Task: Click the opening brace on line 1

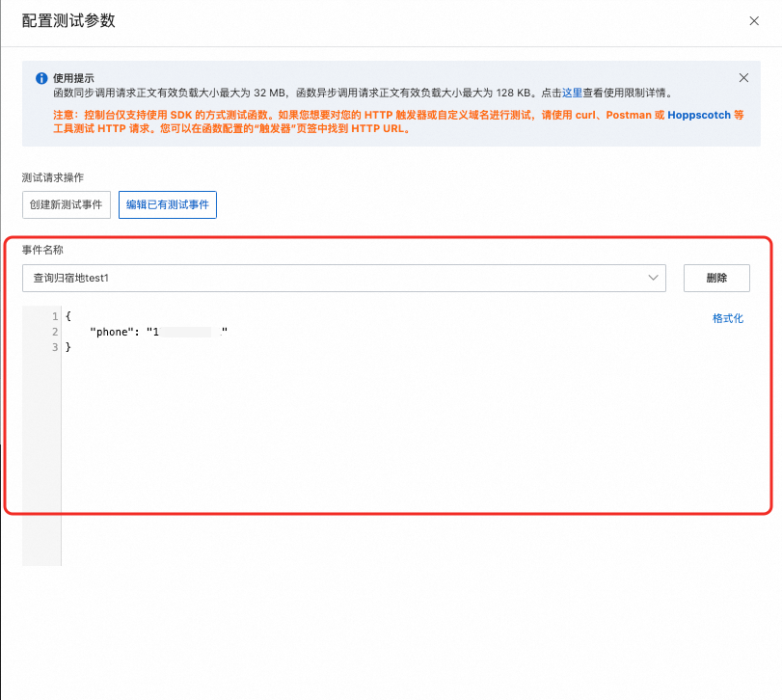Action: pos(68,316)
